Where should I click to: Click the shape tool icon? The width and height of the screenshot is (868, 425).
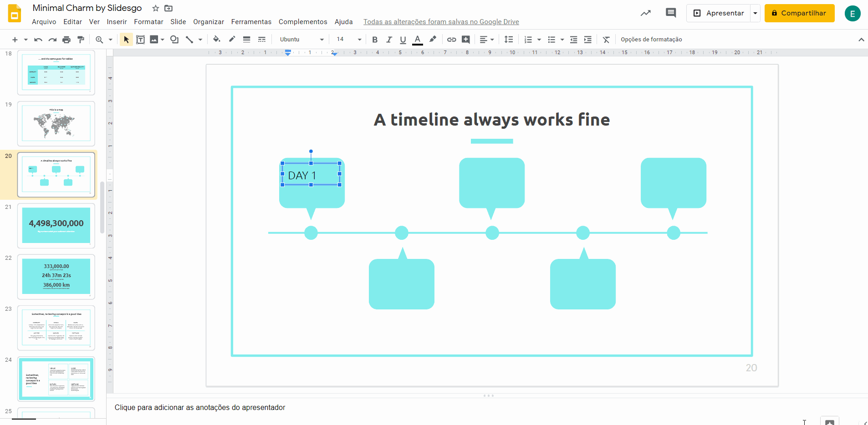[x=174, y=40]
